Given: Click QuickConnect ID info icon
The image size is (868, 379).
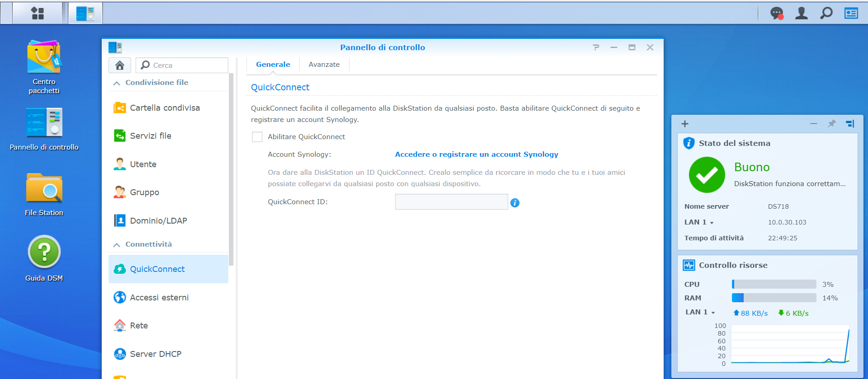Looking at the screenshot, I should (515, 203).
